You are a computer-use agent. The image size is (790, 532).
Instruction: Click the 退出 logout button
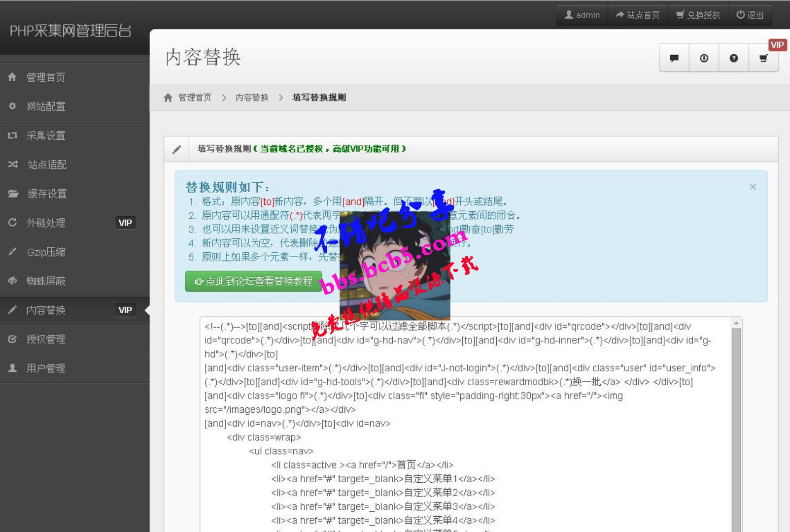(x=750, y=15)
